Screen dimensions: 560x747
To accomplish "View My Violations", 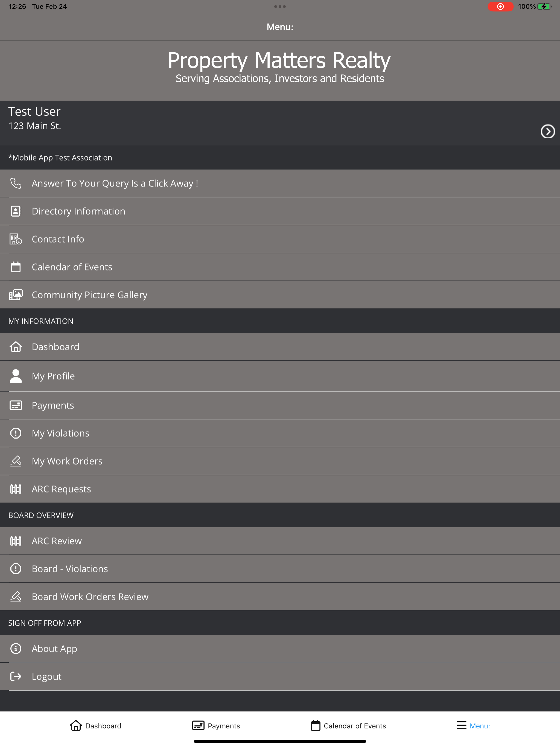I will click(x=280, y=433).
